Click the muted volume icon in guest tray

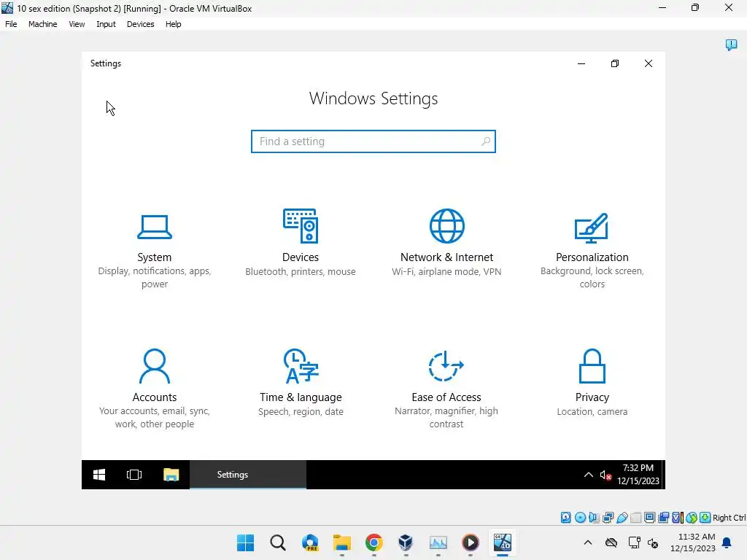[x=605, y=475]
